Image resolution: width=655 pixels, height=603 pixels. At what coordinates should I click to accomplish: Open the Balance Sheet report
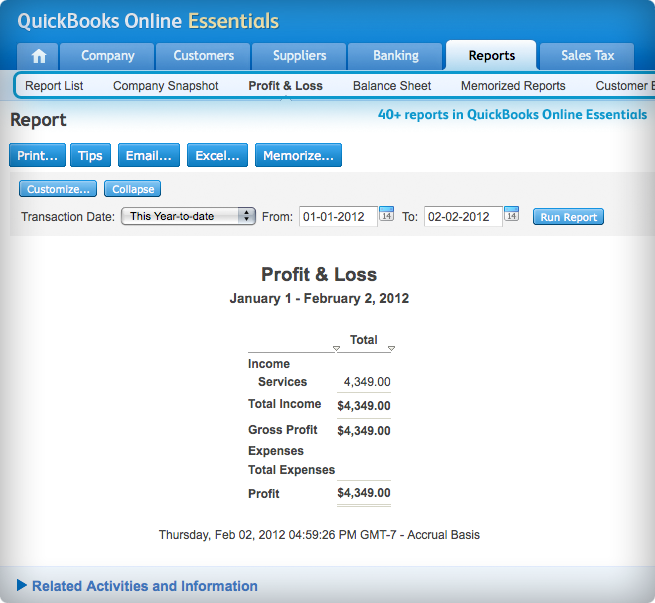392,86
